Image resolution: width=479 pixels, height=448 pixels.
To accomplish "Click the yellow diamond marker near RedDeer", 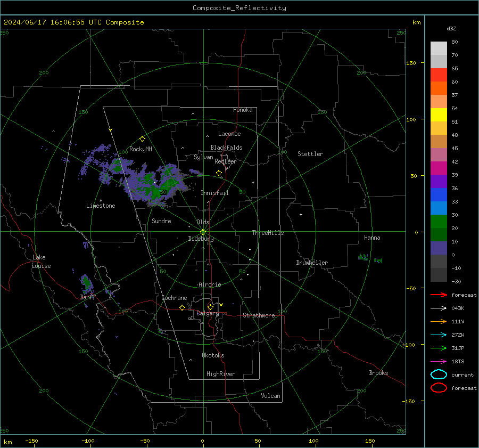I will click(219, 173).
